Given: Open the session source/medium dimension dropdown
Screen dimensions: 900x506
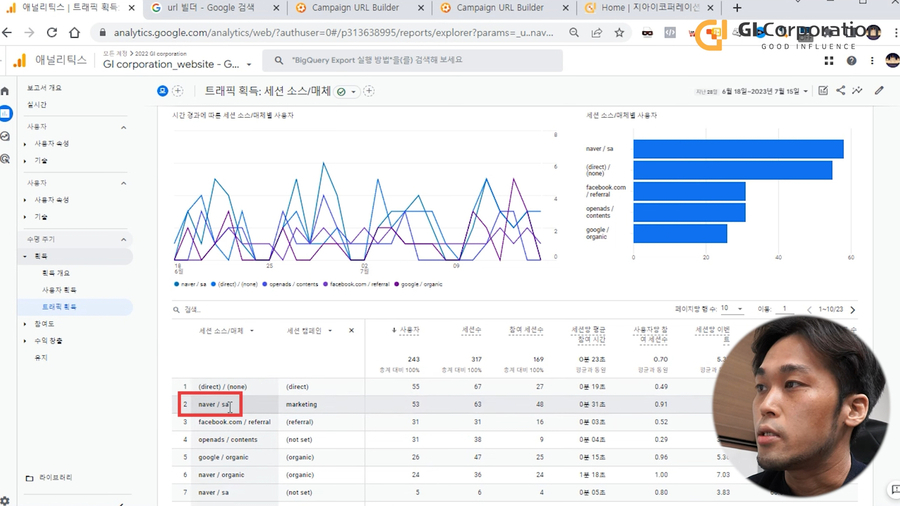Looking at the screenshot, I should point(226,331).
